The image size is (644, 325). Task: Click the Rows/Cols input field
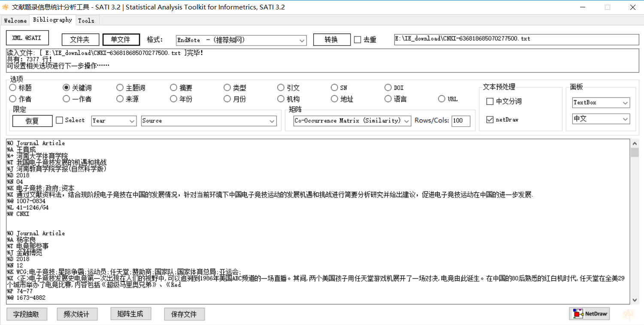pos(461,121)
